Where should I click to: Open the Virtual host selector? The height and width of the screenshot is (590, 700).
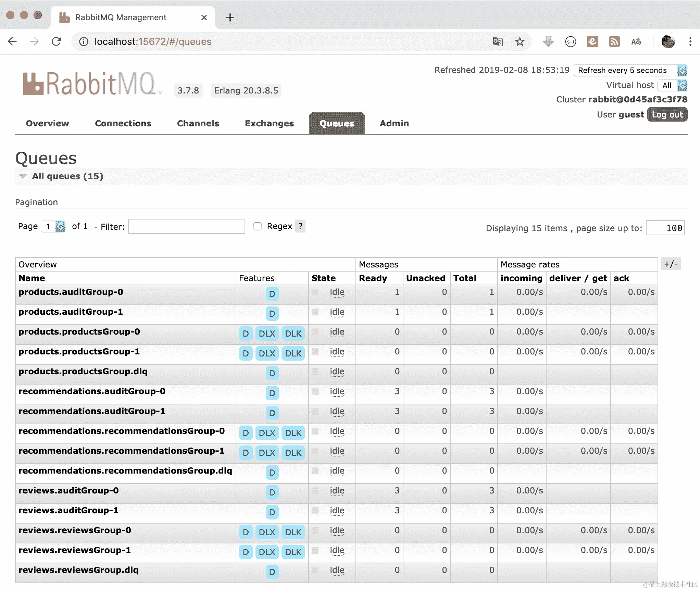pos(672,85)
